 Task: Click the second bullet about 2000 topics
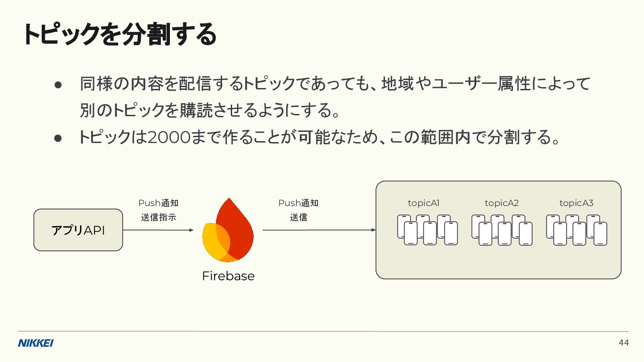(x=319, y=138)
